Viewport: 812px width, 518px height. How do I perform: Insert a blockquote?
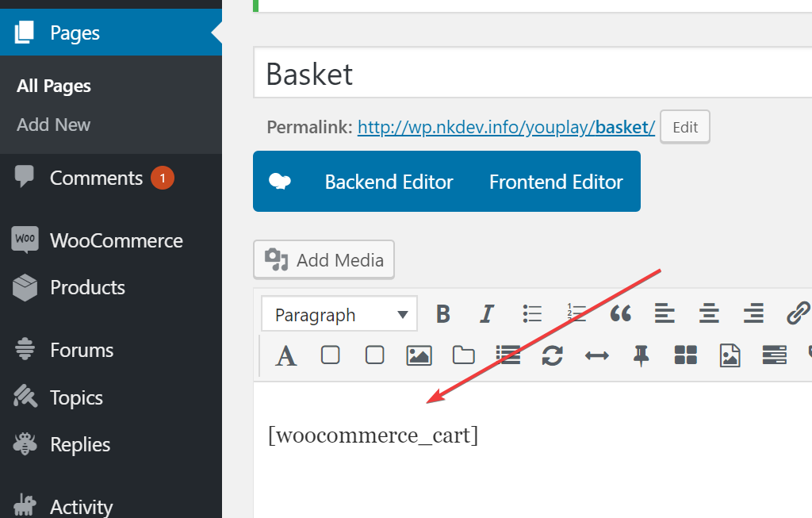(x=620, y=314)
